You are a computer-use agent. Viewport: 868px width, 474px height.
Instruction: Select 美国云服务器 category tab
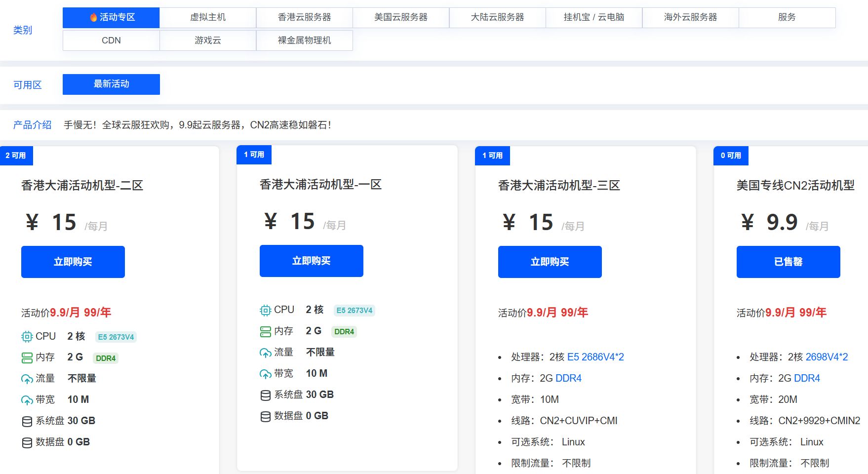coord(401,17)
